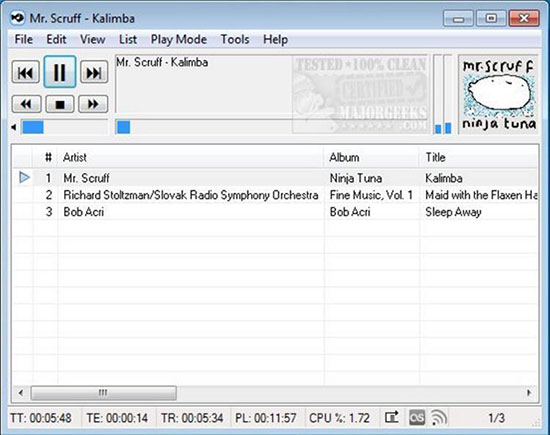Screen dimensions: 550x435
Task: Stop playback with the square button
Action: click(60, 104)
